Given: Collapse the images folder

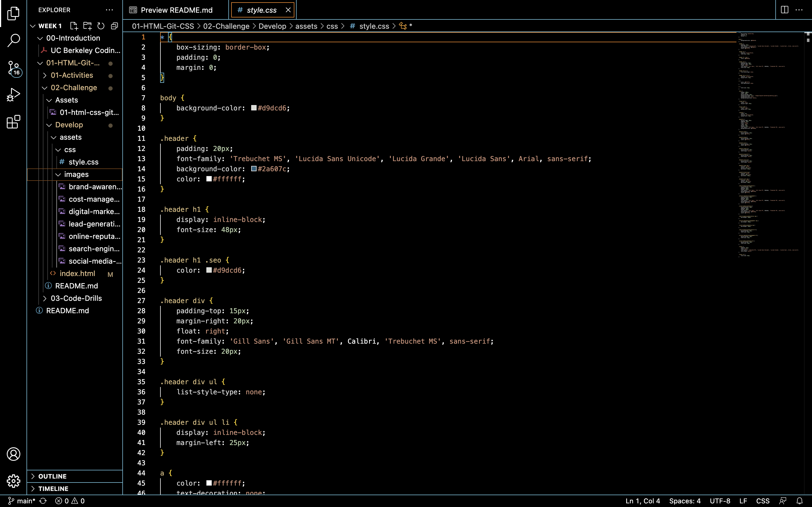Looking at the screenshot, I should point(76,174).
